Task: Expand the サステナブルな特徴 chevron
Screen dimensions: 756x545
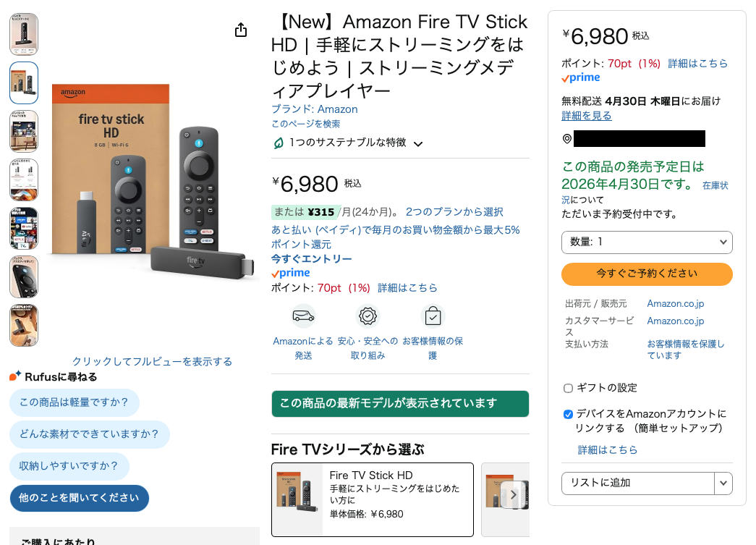Action: [418, 144]
